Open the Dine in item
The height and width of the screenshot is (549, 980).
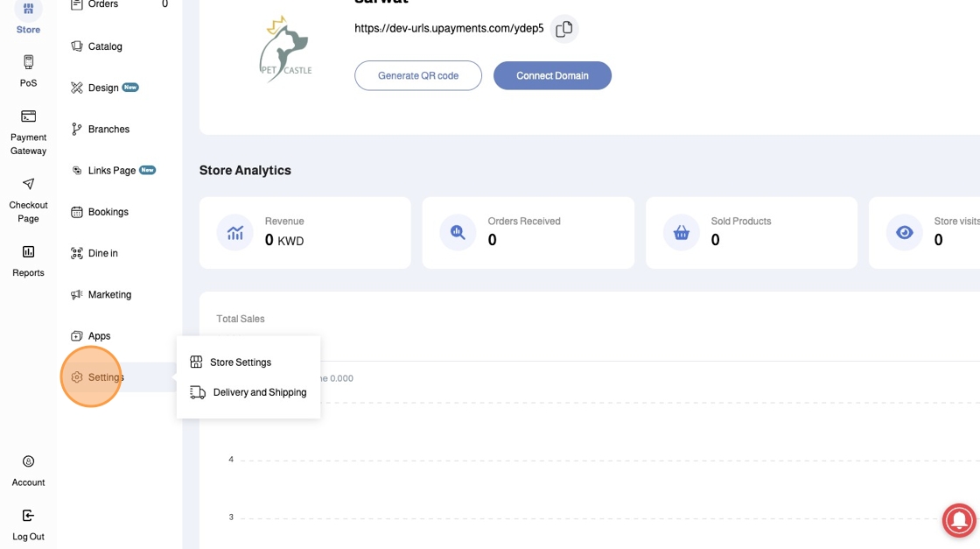[94, 253]
